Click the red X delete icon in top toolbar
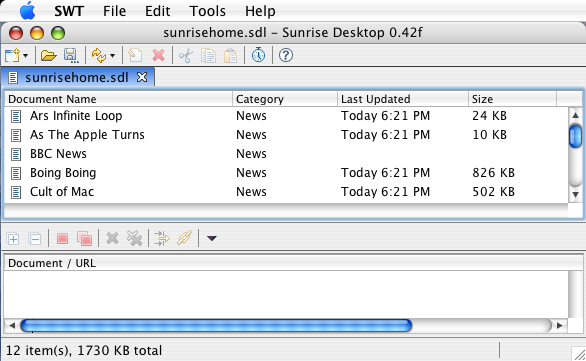 point(158,56)
